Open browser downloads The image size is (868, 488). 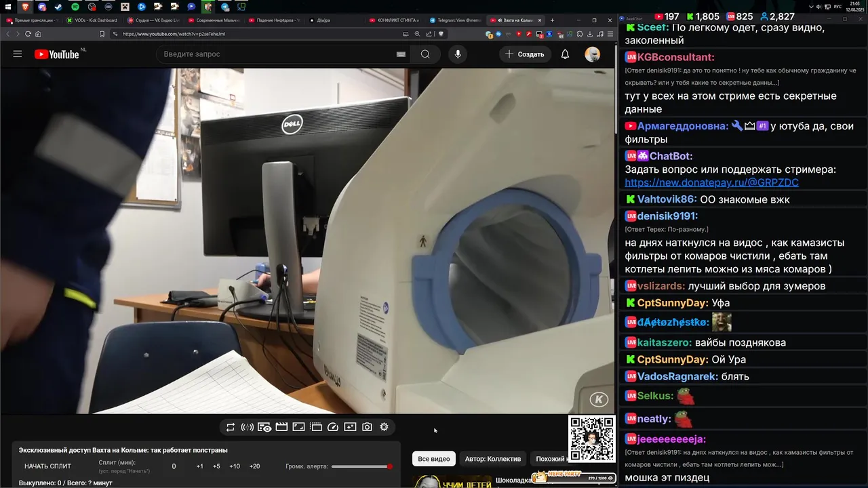(x=590, y=34)
